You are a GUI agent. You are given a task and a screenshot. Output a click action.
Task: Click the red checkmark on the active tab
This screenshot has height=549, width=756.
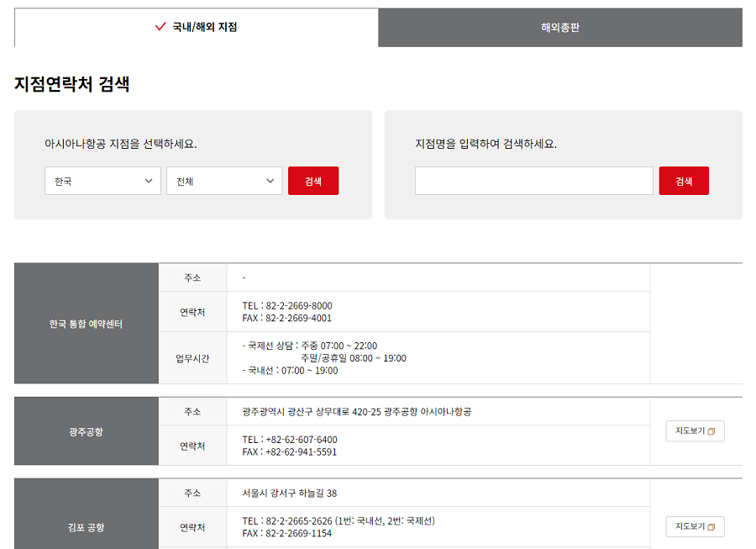[160, 27]
